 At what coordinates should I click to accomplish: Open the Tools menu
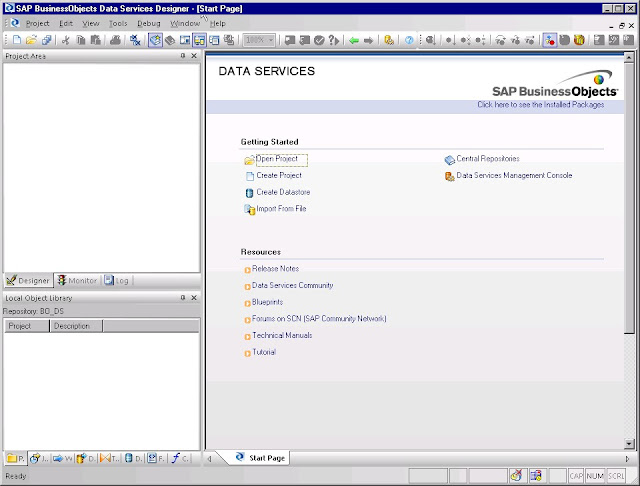click(x=118, y=24)
